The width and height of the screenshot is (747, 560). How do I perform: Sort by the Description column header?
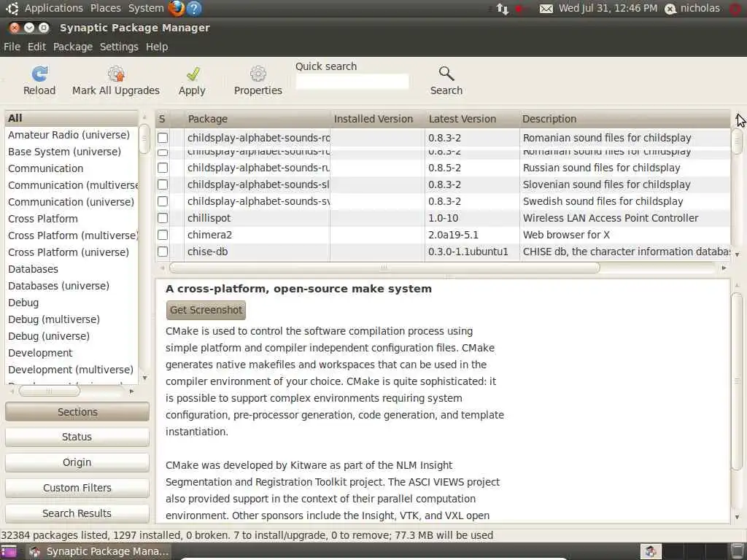624,119
